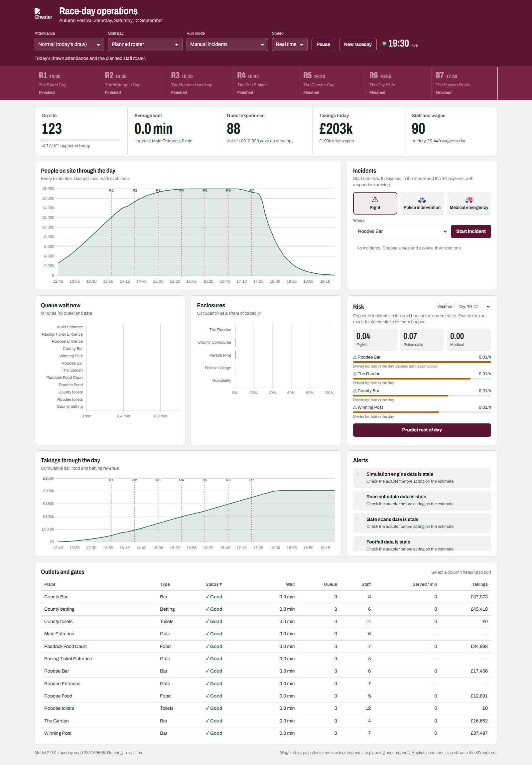Select the Medical emergency incident type

point(469,203)
